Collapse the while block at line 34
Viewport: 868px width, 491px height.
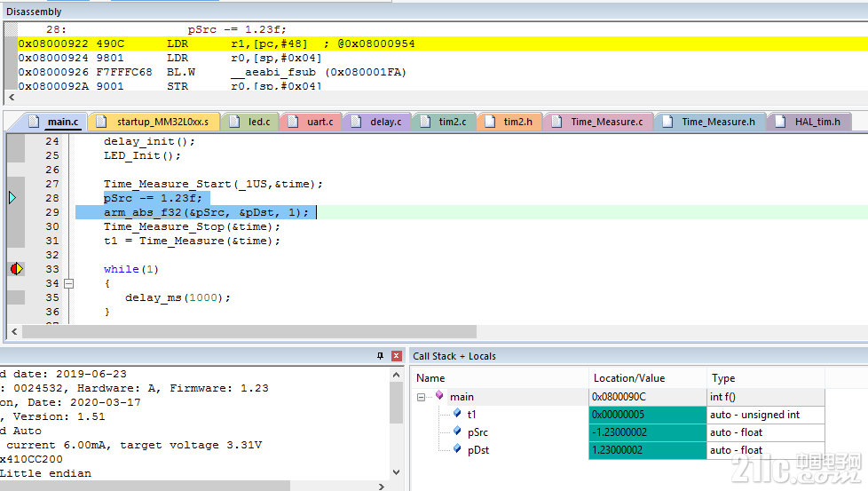pyautogui.click(x=68, y=283)
